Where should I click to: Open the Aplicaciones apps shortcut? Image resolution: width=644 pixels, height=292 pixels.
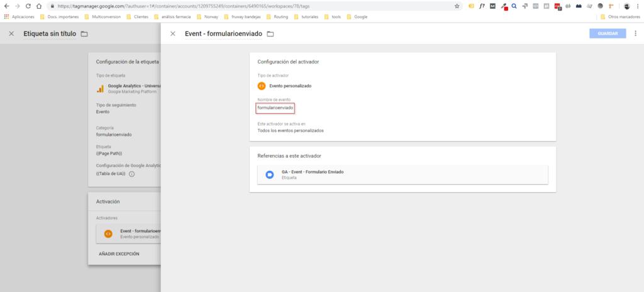[x=19, y=17]
